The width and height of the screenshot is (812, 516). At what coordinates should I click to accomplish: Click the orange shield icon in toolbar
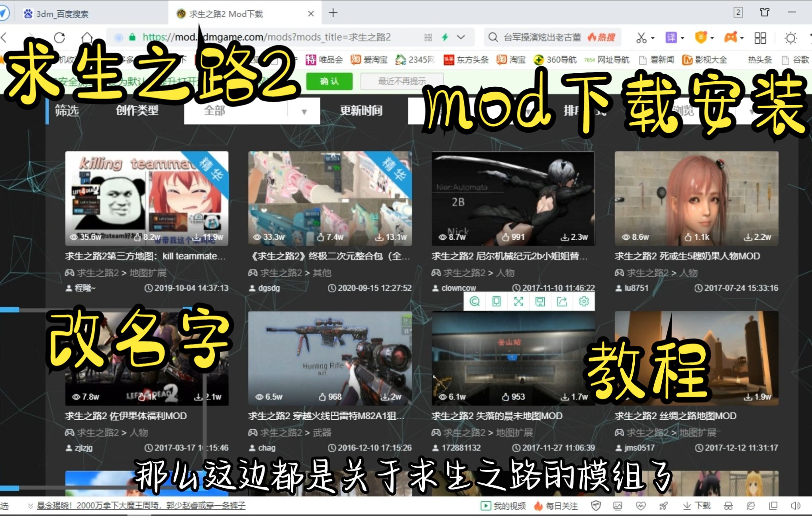point(701,38)
